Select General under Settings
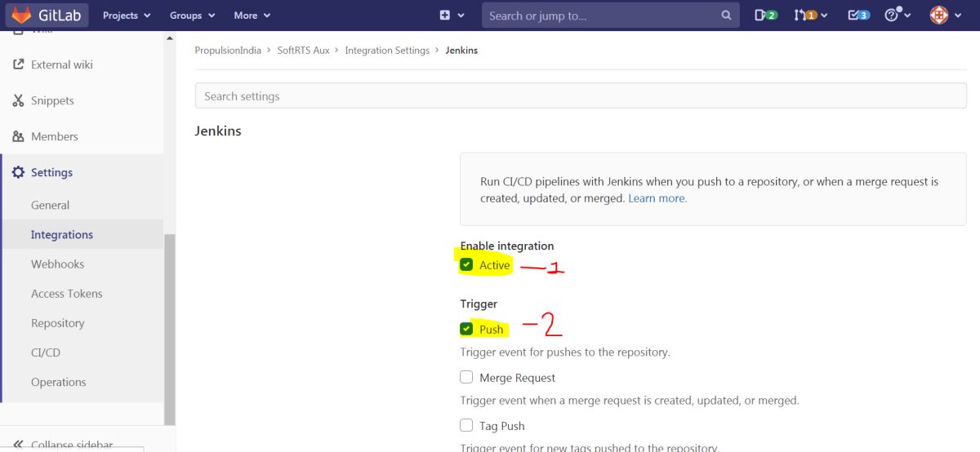 [x=50, y=205]
